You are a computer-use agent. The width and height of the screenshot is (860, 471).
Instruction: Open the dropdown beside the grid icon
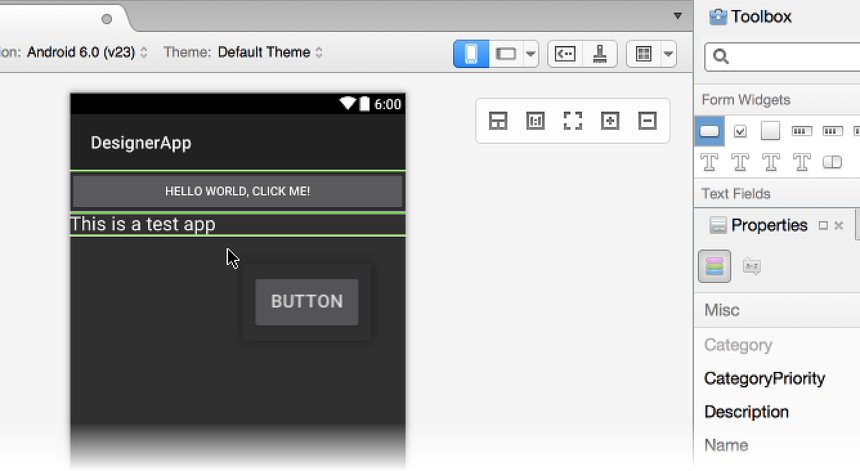click(x=669, y=54)
